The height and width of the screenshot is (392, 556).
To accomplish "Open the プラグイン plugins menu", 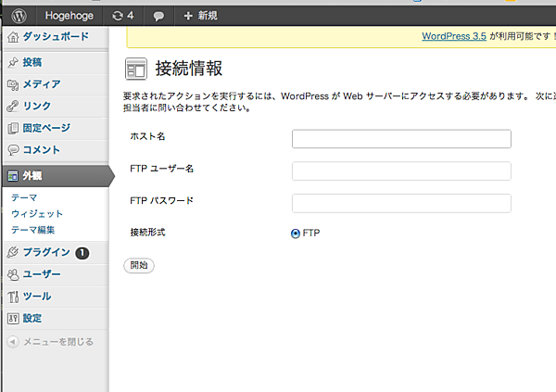I will tap(45, 252).
